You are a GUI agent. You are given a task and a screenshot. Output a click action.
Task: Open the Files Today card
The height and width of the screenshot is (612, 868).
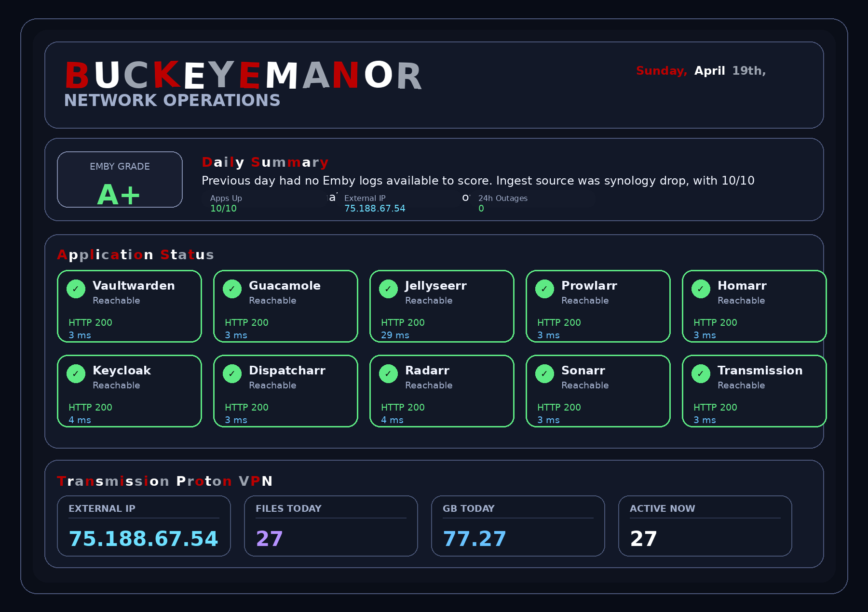[331, 526]
